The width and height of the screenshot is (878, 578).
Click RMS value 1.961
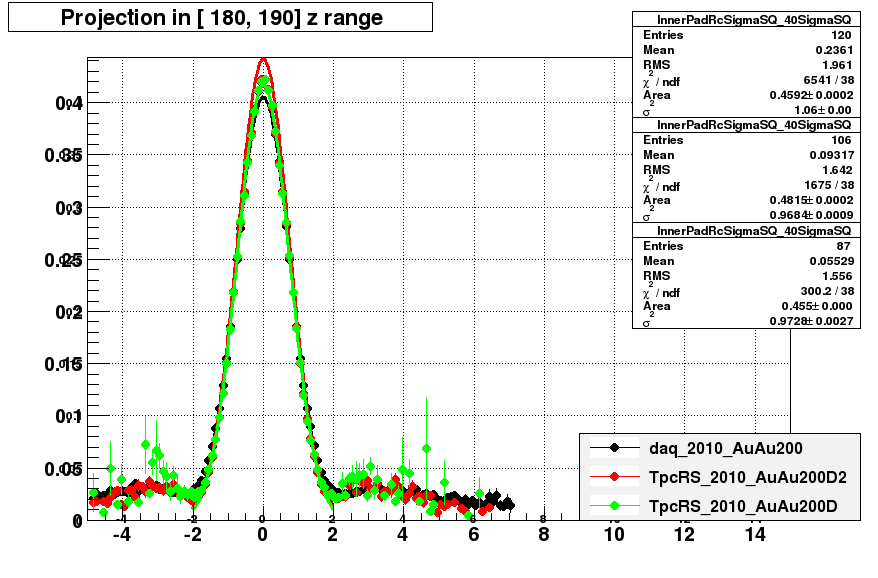point(838,65)
